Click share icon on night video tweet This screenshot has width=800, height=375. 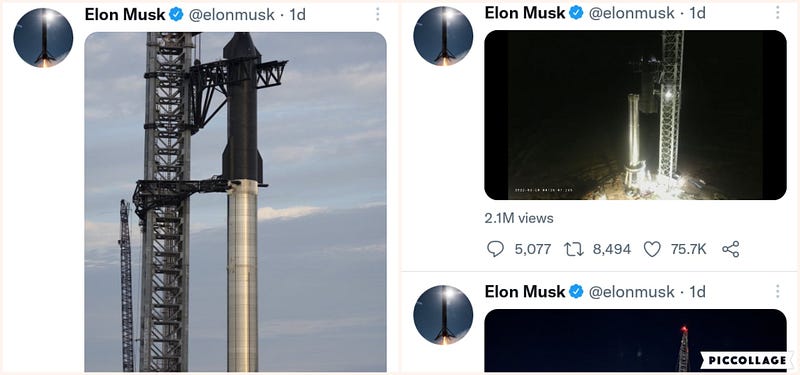731,249
